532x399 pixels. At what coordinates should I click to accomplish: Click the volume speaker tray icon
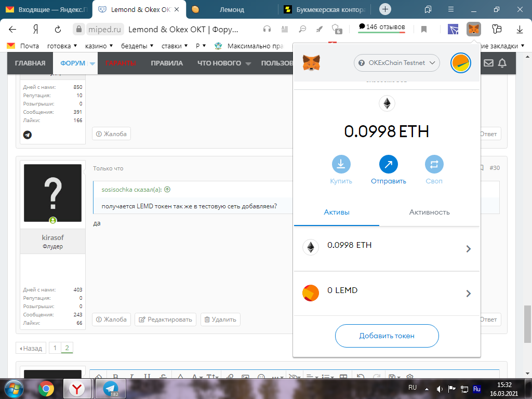click(x=440, y=389)
